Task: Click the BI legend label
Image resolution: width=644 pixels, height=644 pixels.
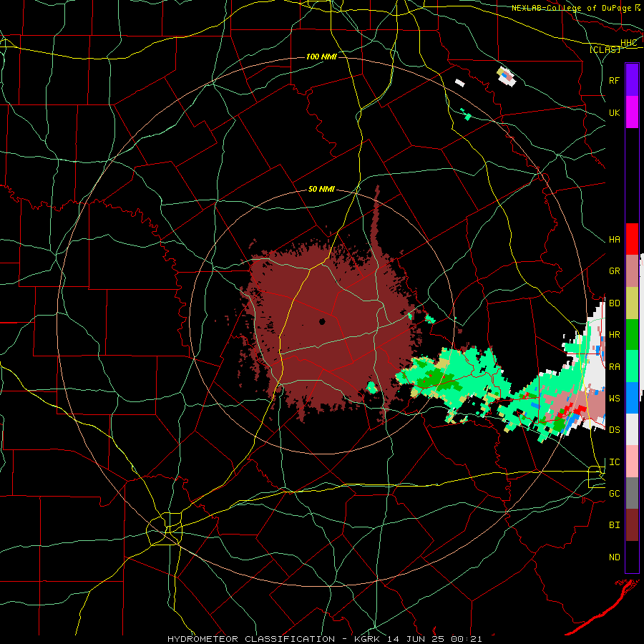Action: pyautogui.click(x=614, y=525)
